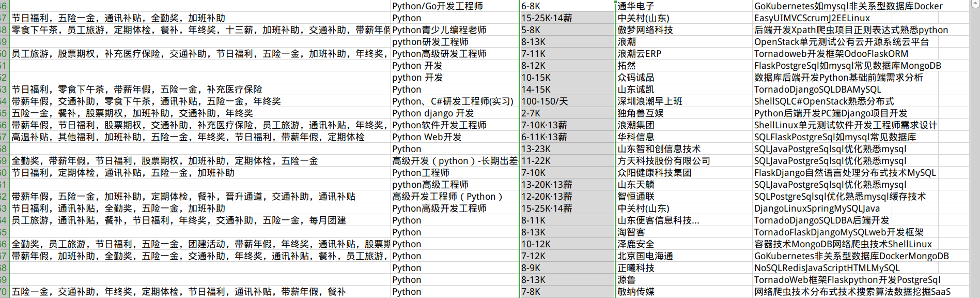The image size is (980, 298).
Task: Click the 13-23K salary cell
Action: click(x=567, y=149)
